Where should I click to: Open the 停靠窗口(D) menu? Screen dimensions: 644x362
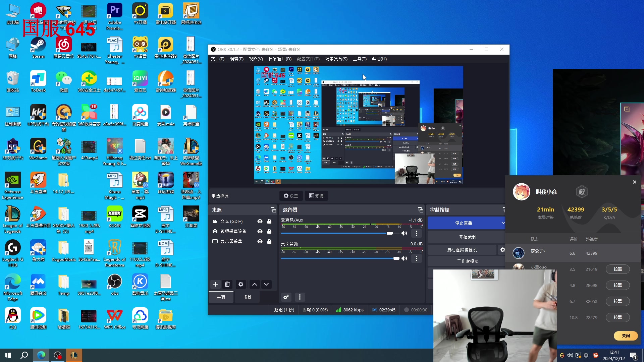(x=280, y=59)
